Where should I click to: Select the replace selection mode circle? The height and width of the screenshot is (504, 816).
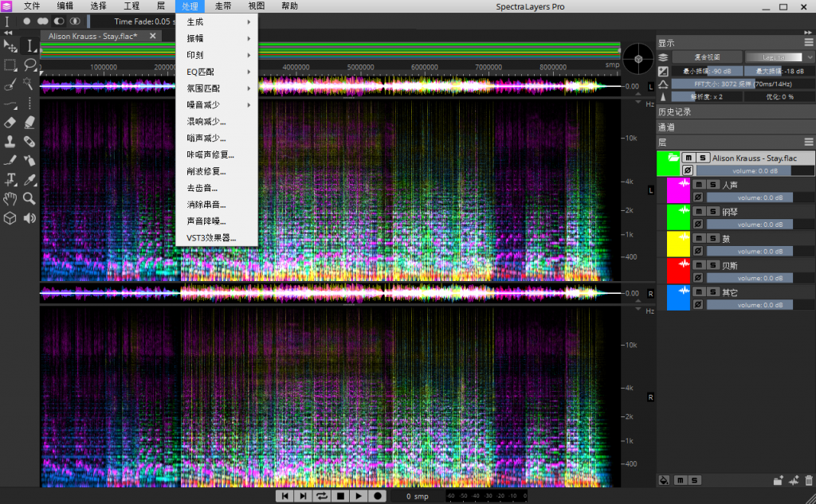click(x=26, y=21)
